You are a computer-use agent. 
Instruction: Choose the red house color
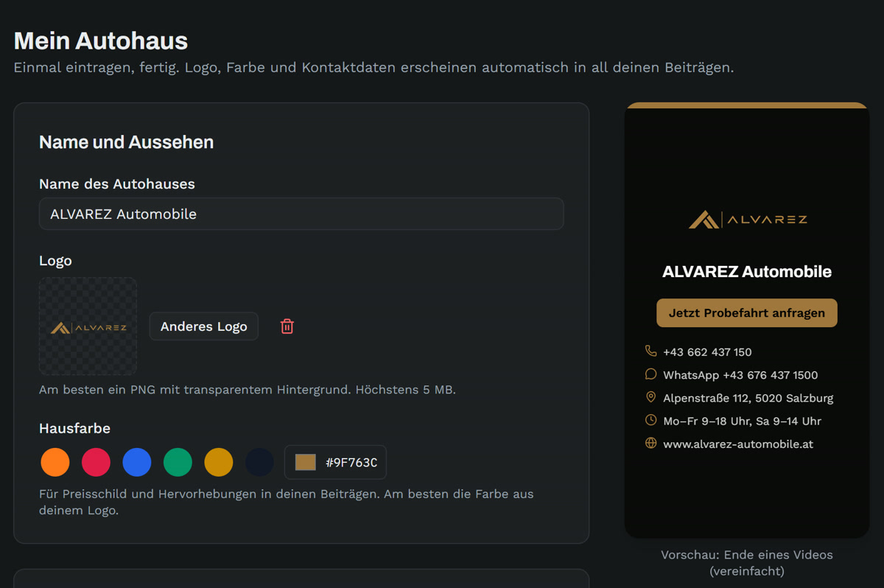pos(96,462)
